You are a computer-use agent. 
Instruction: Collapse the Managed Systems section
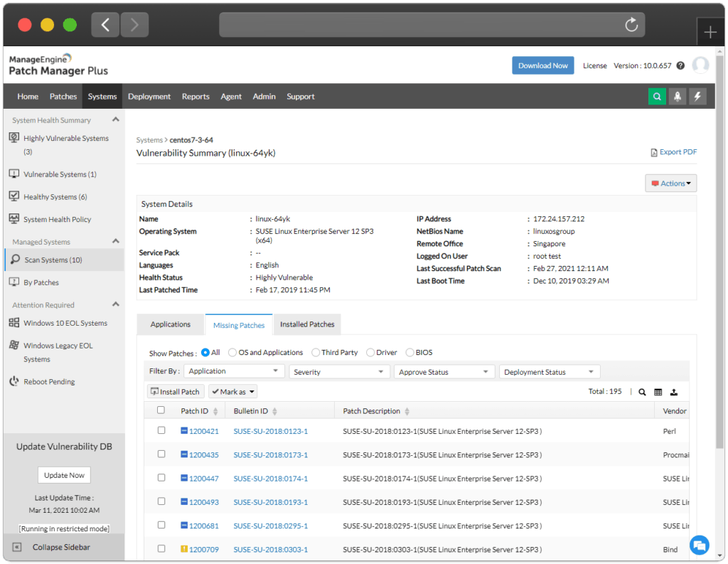point(116,241)
